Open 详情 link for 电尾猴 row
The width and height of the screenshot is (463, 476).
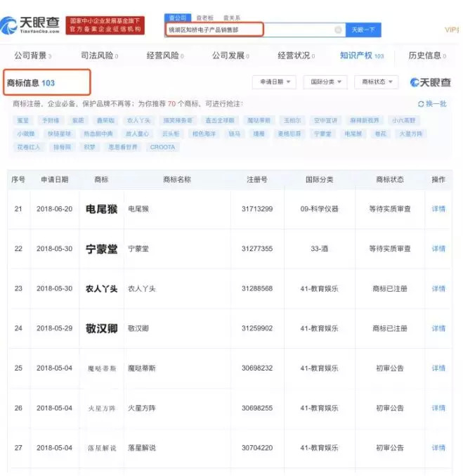(x=438, y=209)
